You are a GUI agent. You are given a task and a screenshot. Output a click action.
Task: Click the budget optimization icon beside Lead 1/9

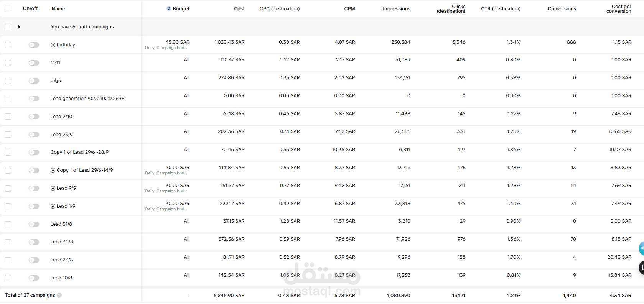pyautogui.click(x=53, y=206)
